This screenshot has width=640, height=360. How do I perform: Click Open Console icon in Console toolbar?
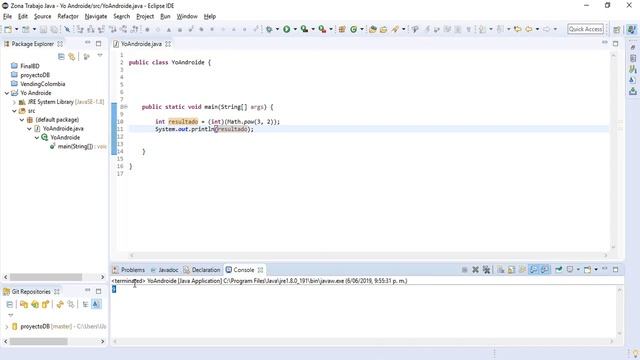pyautogui.click(x=588, y=270)
